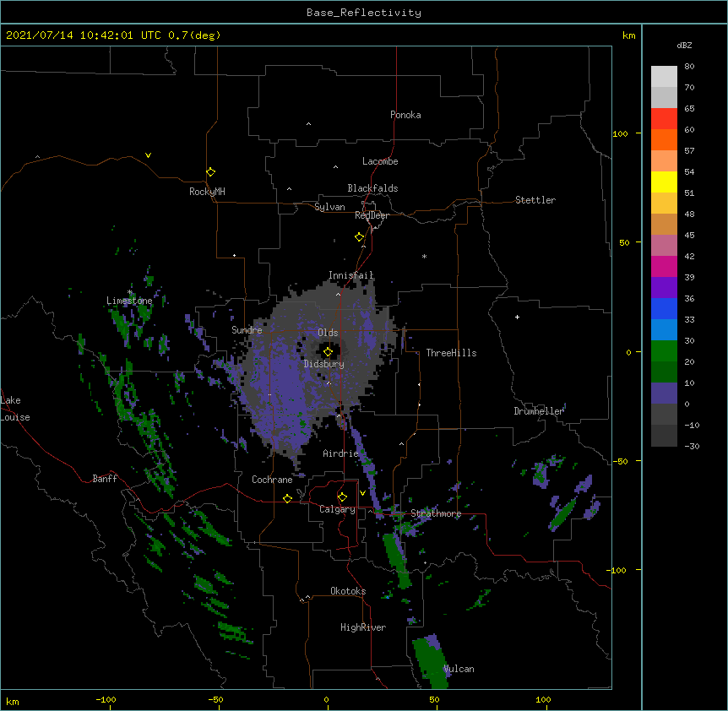Click the Sylvan city label
Image resolution: width=728 pixels, height=711 pixels.
point(329,207)
